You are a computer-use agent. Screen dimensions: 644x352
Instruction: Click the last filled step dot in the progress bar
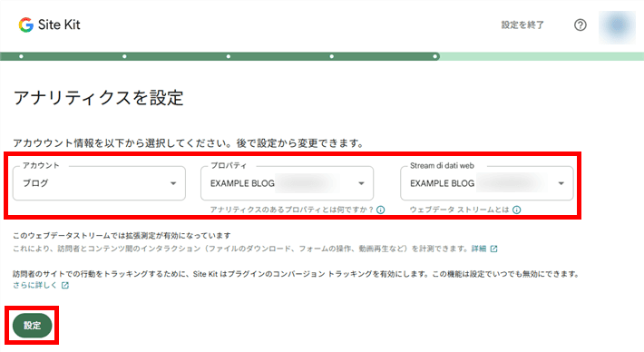pos(434,56)
